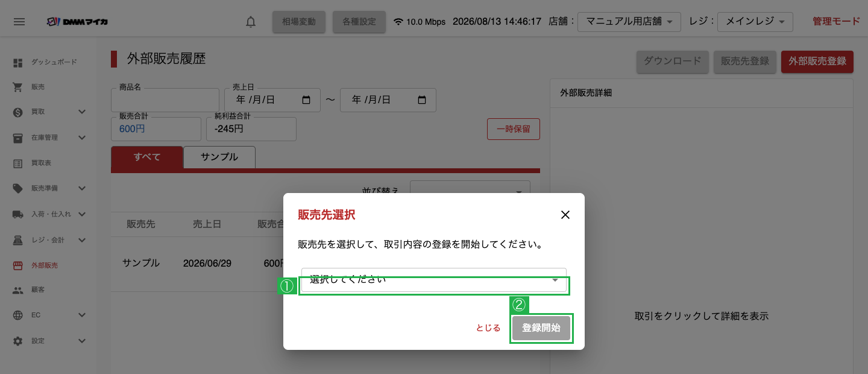Open the hamburger menu icon
The height and width of the screenshot is (374, 868).
19,22
